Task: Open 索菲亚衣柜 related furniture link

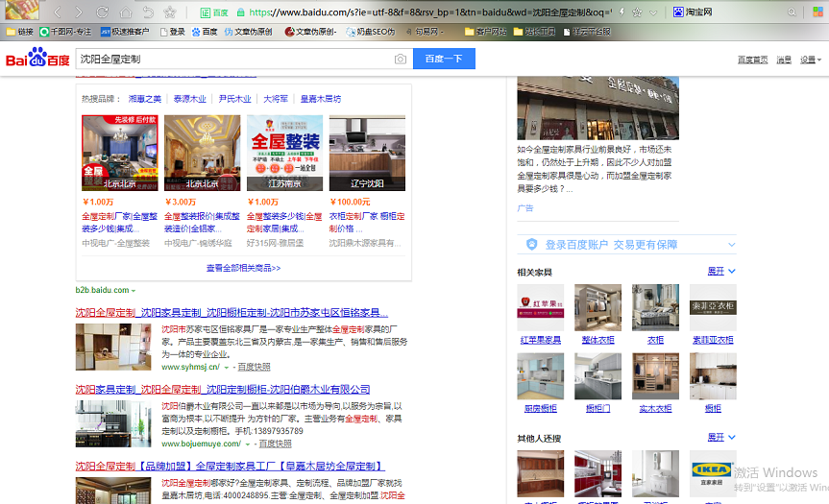Action: 713,340
